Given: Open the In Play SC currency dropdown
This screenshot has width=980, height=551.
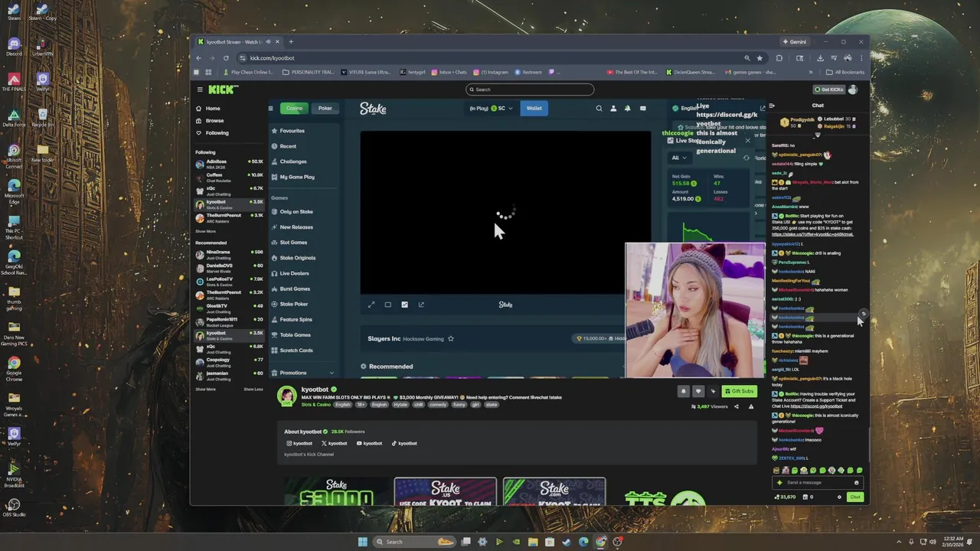Looking at the screenshot, I should [492, 109].
